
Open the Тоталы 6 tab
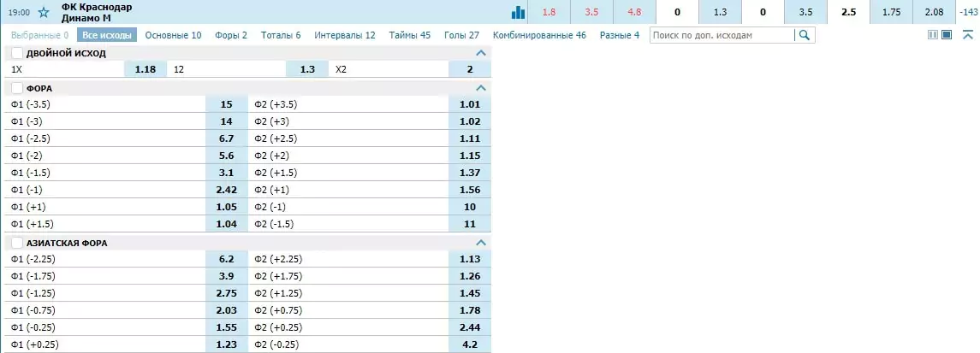tap(281, 35)
